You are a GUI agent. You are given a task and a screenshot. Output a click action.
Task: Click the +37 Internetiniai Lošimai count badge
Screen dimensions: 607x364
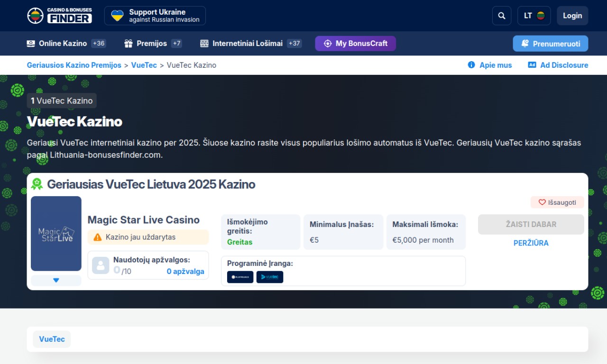pos(294,44)
